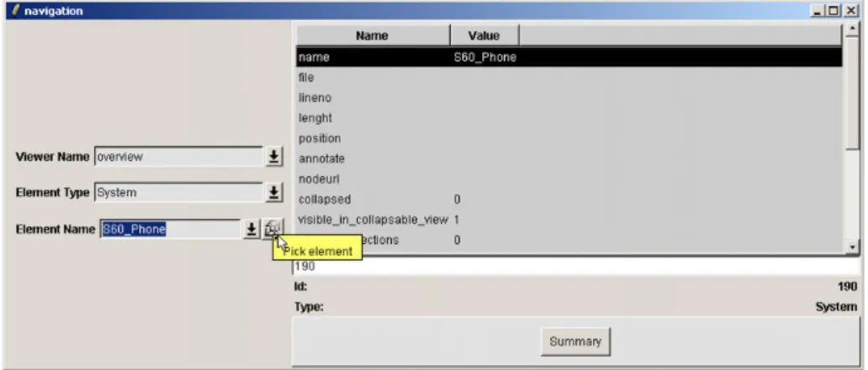
Task: Select the file attribute row
Action: coord(569,77)
